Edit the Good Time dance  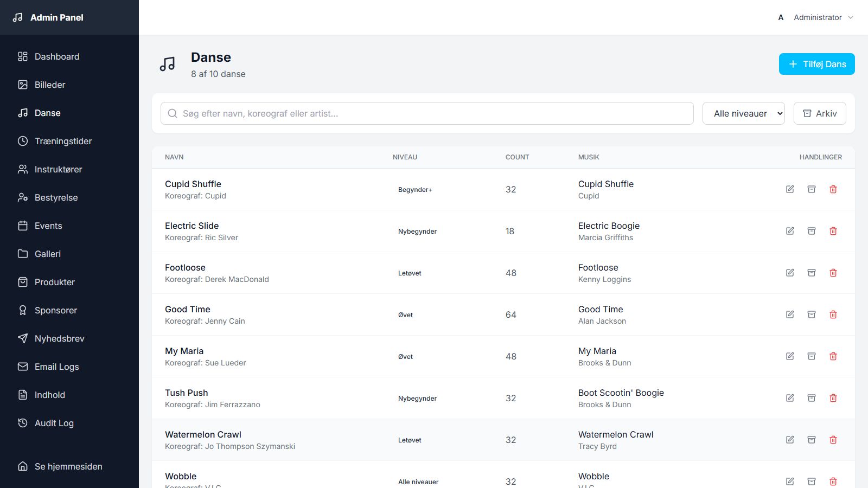[790, 314]
